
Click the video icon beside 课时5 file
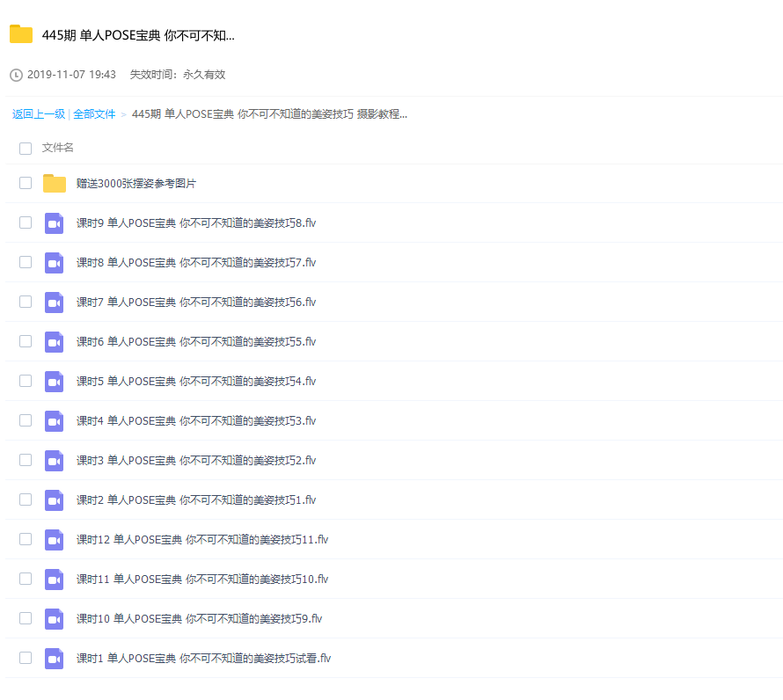[x=55, y=382]
